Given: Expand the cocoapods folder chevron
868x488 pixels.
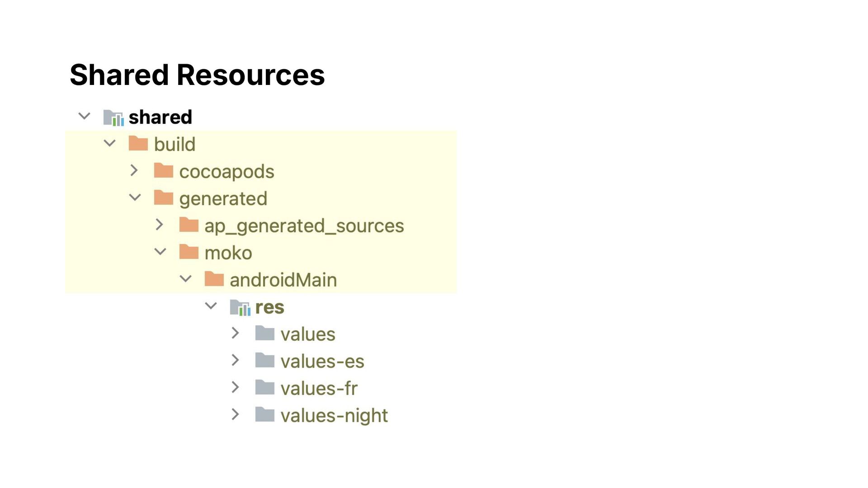Looking at the screenshot, I should pyautogui.click(x=134, y=170).
